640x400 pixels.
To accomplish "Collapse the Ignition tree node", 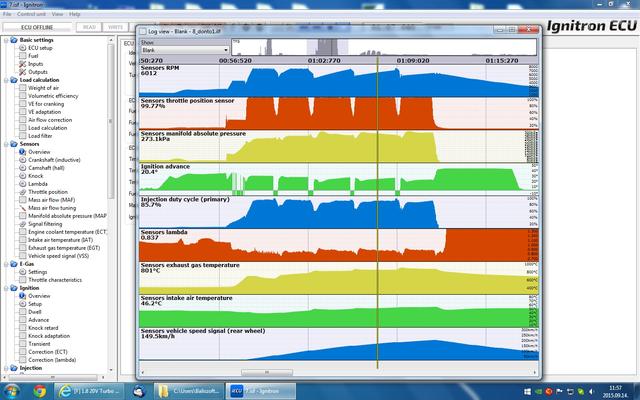I will coord(6,288).
